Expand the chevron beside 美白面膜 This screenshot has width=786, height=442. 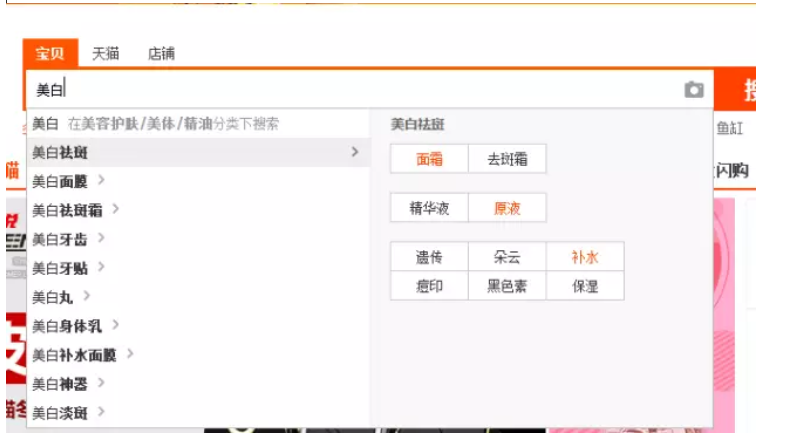point(102,181)
